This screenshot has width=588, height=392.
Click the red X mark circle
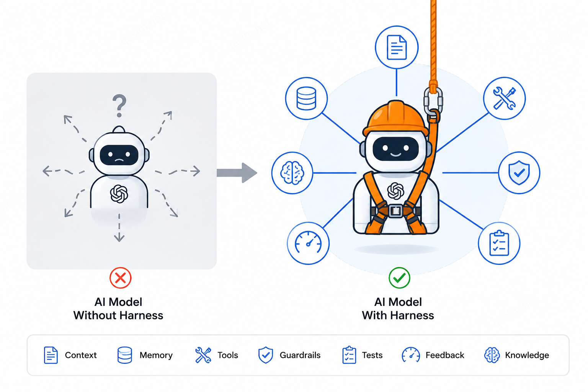121,278
